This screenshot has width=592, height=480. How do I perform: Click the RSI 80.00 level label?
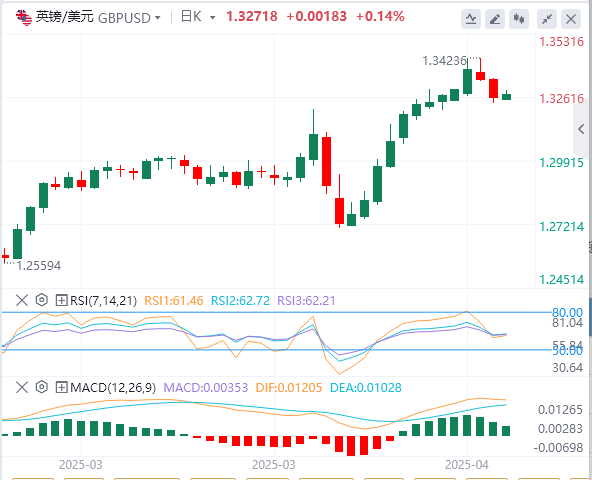click(567, 313)
